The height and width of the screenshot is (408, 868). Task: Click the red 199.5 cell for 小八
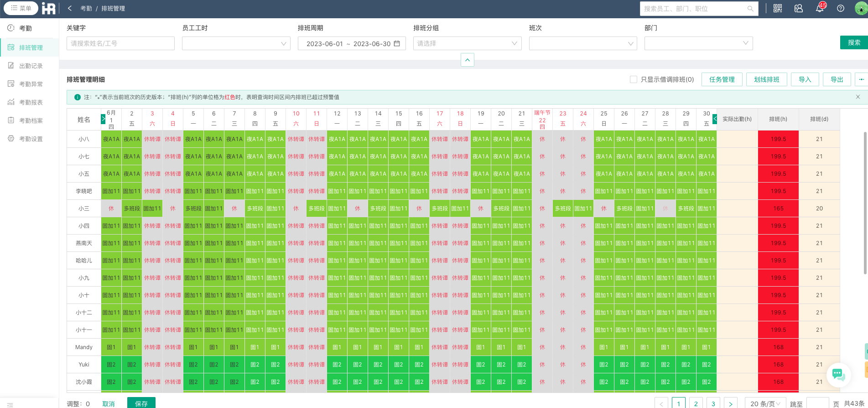(778, 139)
